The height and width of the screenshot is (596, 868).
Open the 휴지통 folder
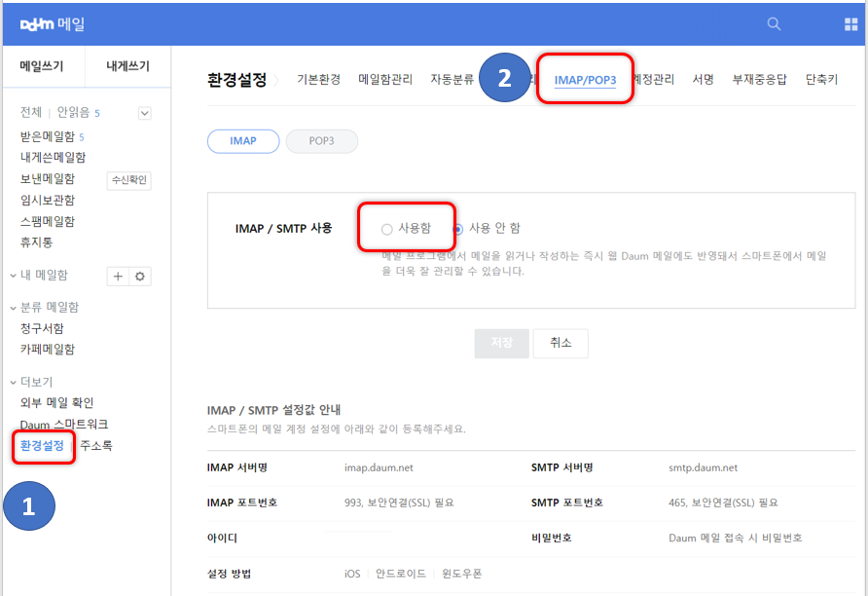pyautogui.click(x=37, y=242)
